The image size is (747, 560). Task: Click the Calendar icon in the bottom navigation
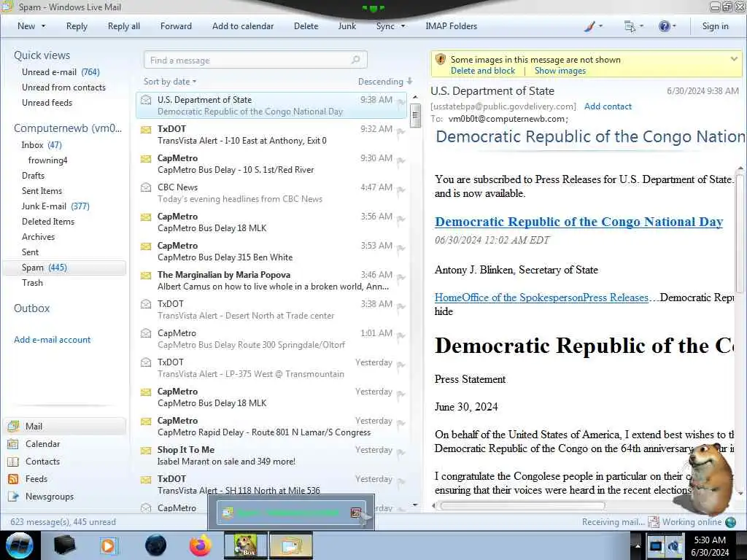tap(13, 444)
